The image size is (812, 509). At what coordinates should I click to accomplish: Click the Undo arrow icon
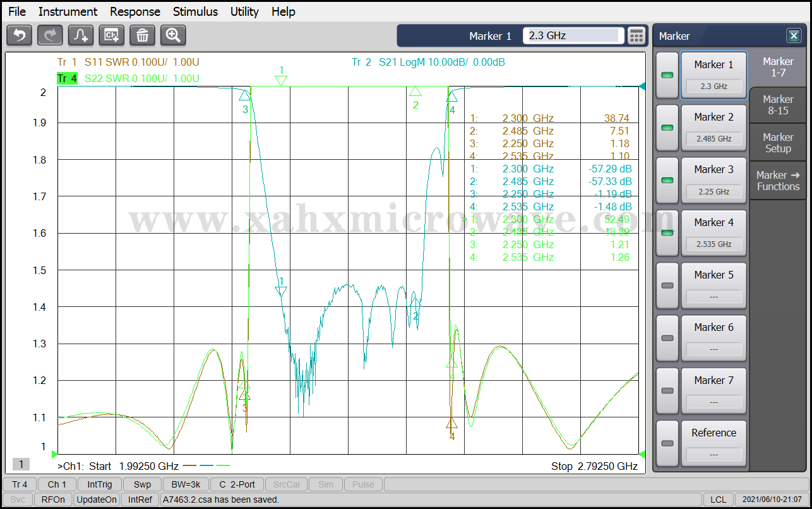(x=20, y=35)
